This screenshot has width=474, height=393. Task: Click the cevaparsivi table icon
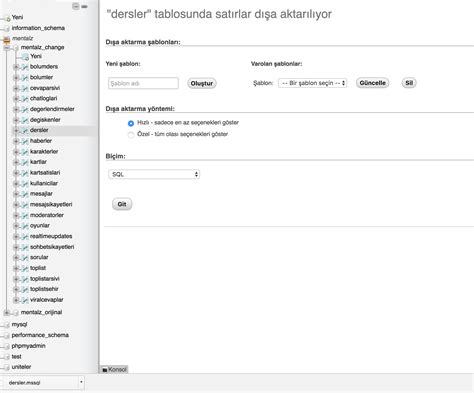coord(25,88)
